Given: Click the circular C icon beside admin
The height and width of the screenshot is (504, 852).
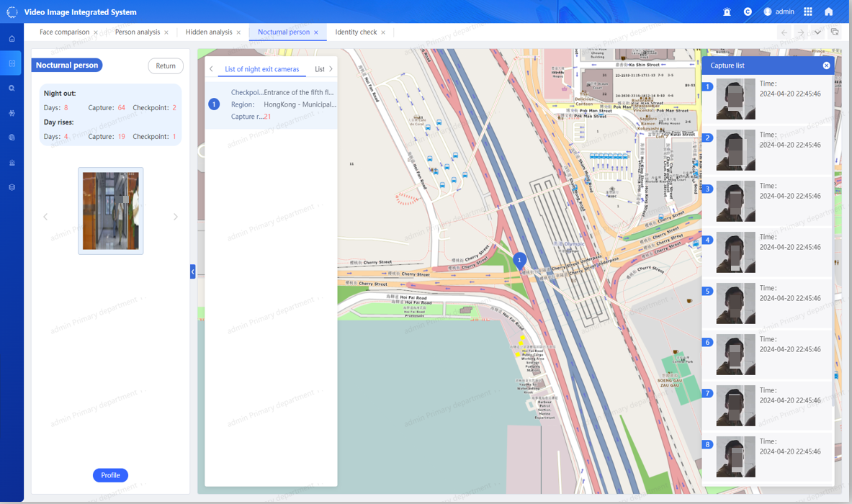Looking at the screenshot, I should click(748, 12).
